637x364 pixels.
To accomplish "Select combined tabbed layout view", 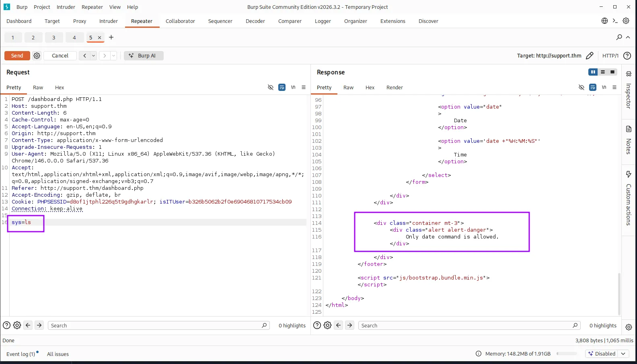I will coord(612,72).
